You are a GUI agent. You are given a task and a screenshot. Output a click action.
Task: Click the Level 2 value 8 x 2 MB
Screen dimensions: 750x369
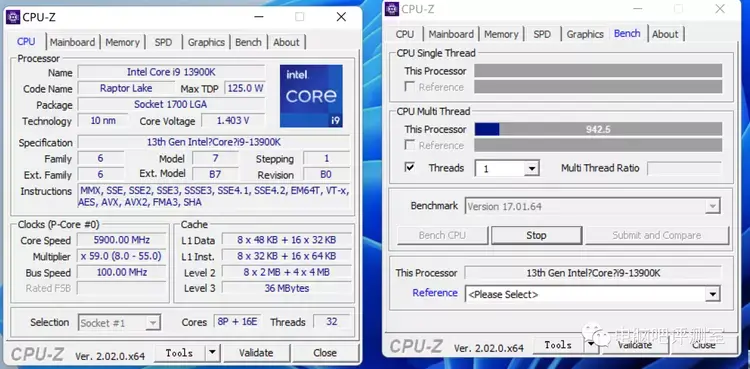[x=287, y=272]
